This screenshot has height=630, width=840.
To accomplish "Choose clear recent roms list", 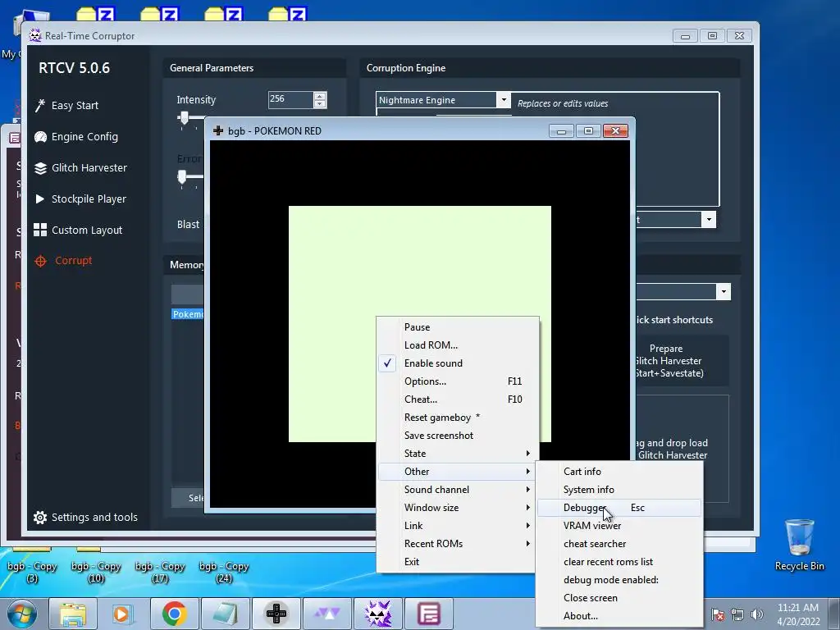I will (x=619, y=562).
